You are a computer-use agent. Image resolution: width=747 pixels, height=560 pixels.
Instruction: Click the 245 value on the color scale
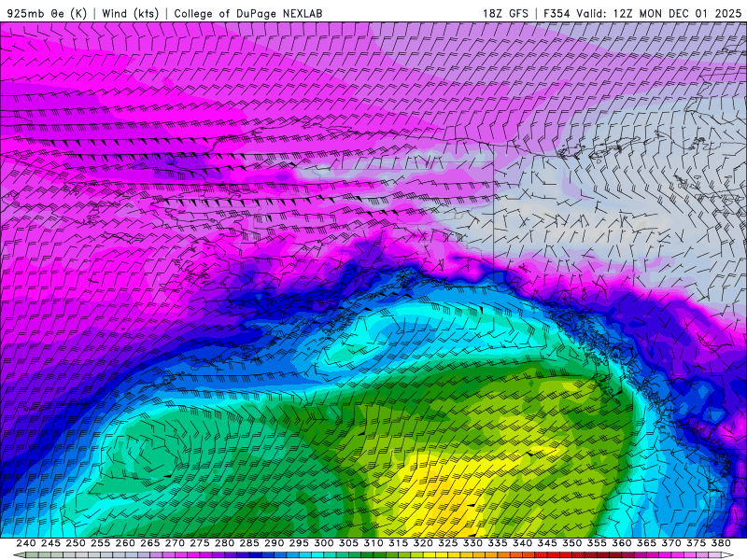[x=50, y=543]
